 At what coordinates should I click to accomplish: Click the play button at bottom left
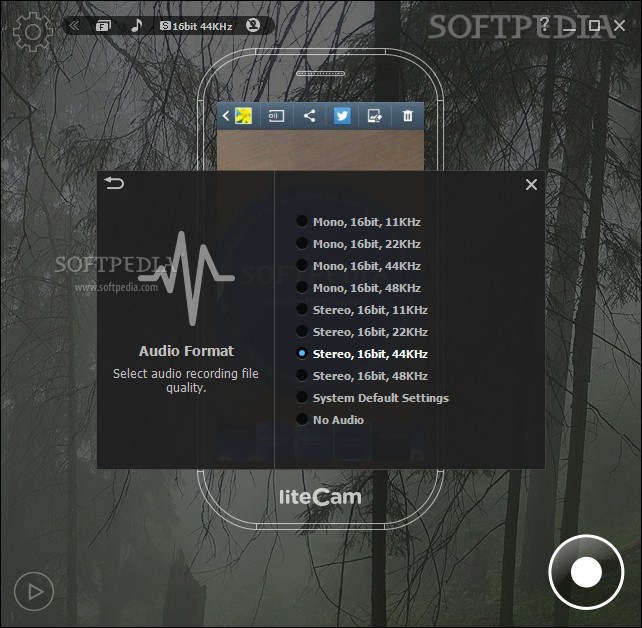click(34, 592)
